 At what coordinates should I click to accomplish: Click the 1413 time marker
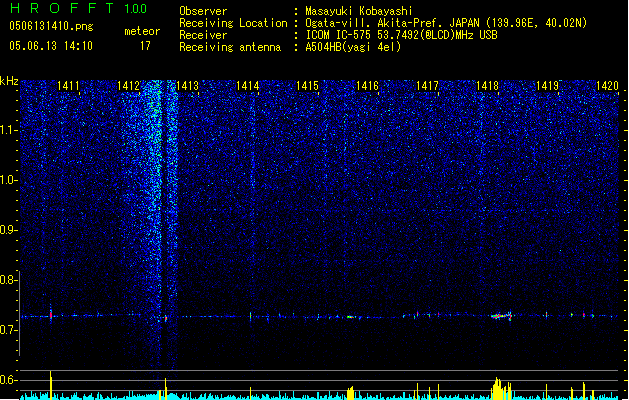188,85
